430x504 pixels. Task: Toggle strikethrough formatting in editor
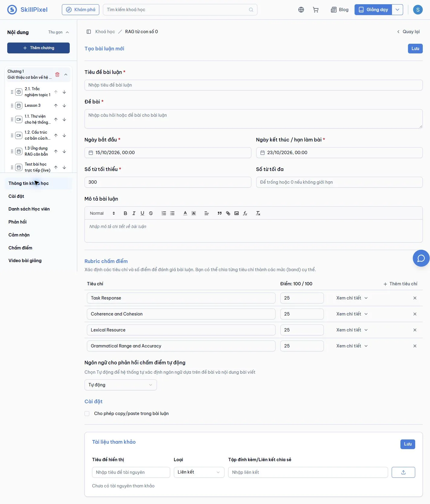point(151,213)
